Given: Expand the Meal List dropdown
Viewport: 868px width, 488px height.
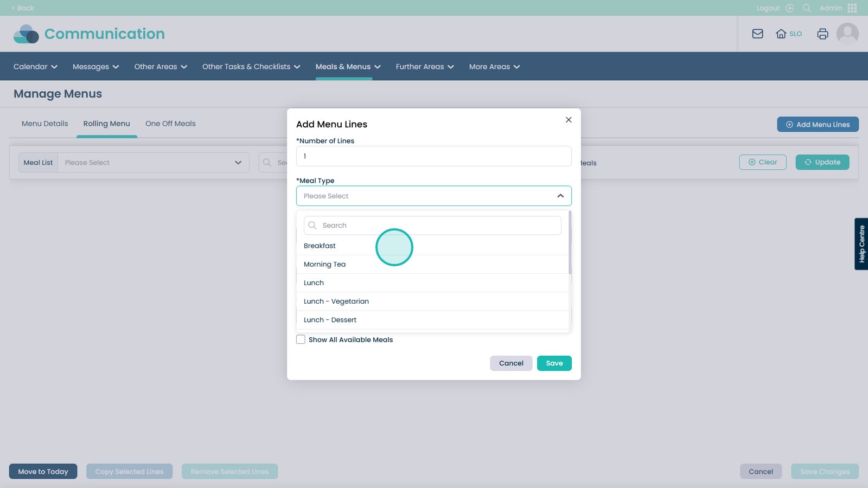Looking at the screenshot, I should tap(238, 163).
